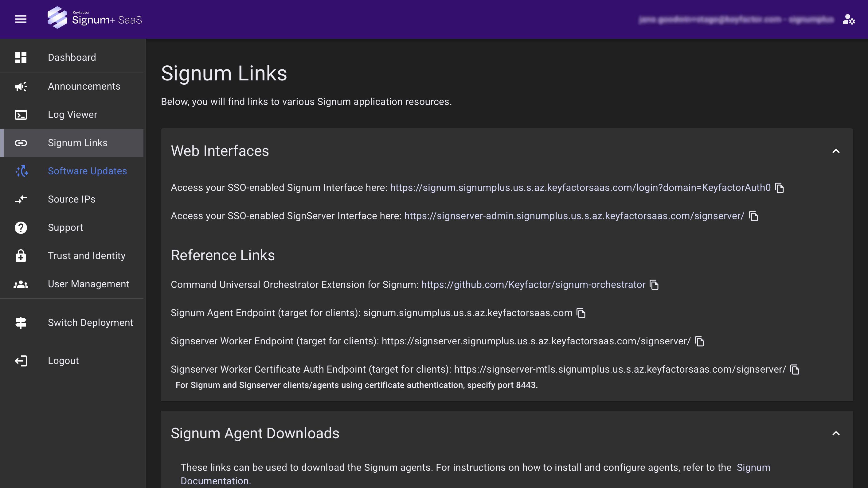
Task: Select Signum Links in the sidebar
Action: coord(72,143)
